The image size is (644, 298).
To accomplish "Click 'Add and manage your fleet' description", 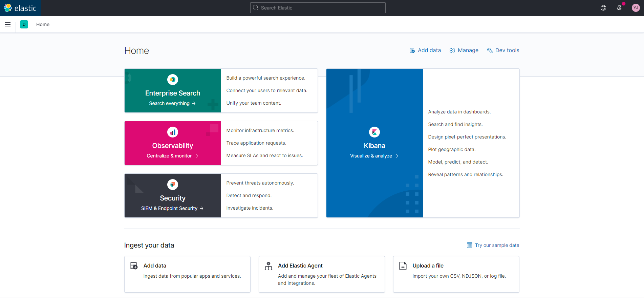I will tap(327, 280).
